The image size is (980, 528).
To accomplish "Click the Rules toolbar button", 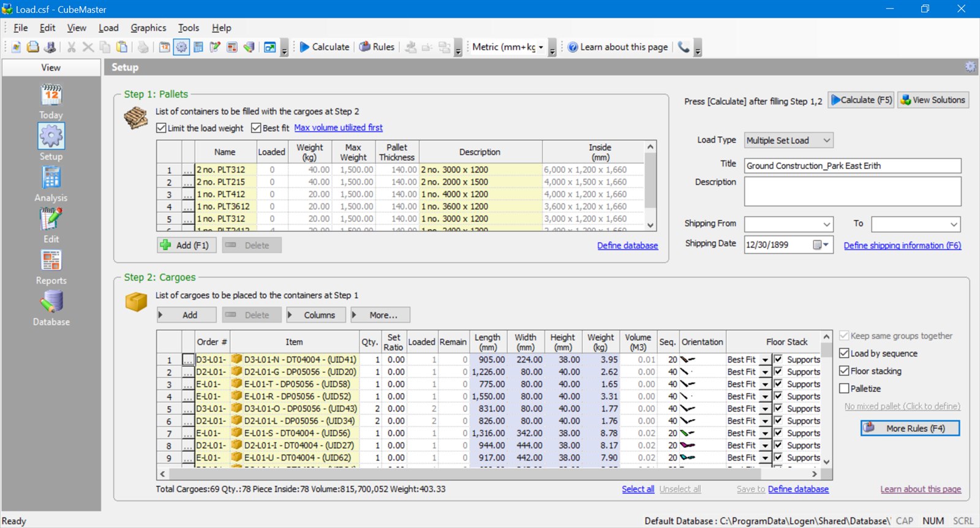I will (x=377, y=47).
